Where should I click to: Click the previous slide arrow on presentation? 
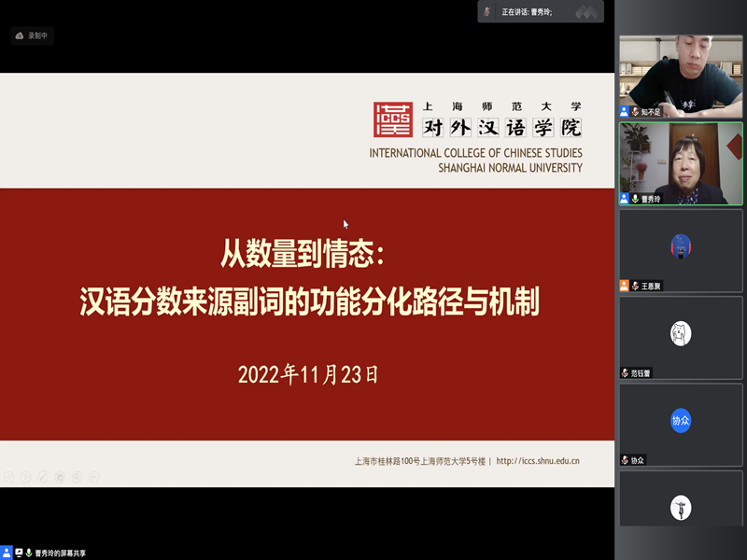click(x=9, y=477)
